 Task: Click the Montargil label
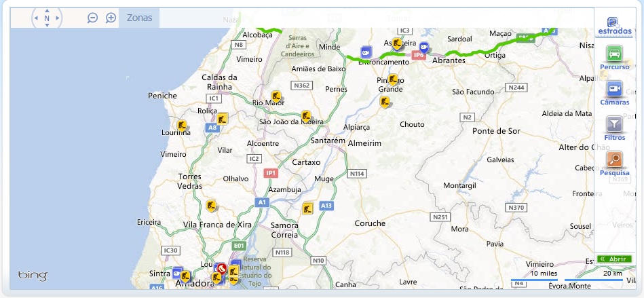pyautogui.click(x=459, y=186)
